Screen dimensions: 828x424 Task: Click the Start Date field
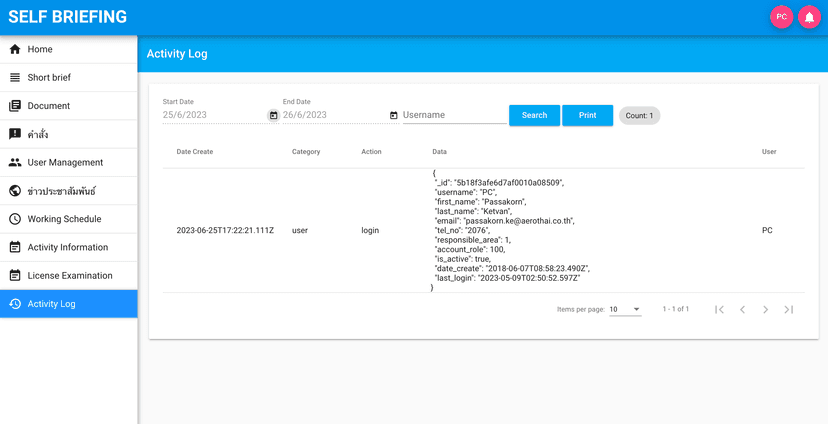click(x=214, y=115)
